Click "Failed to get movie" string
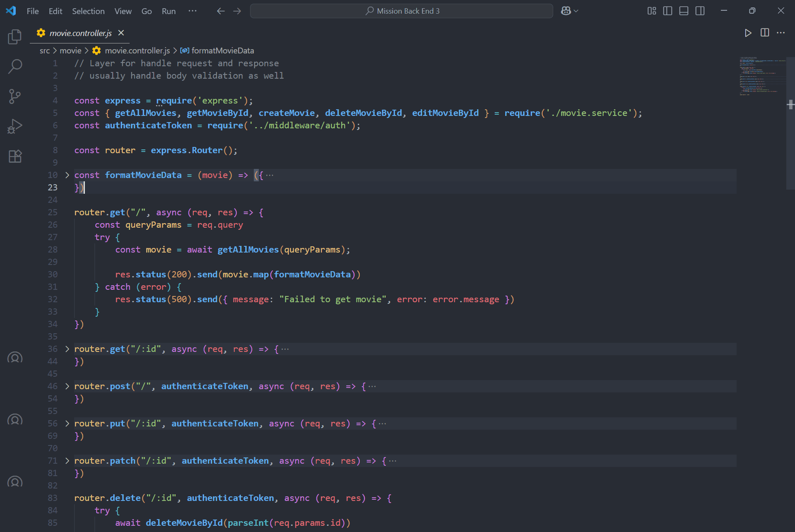The height and width of the screenshot is (532, 795). 333,299
